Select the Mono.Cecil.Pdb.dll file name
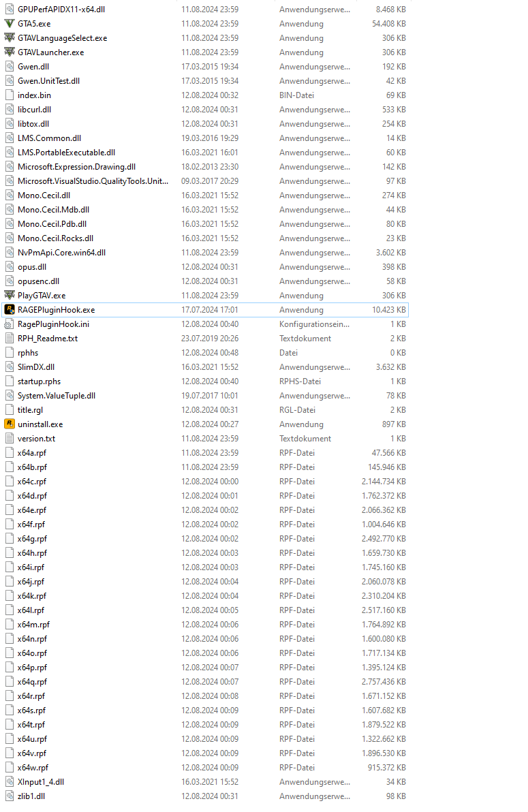The width and height of the screenshot is (528, 812). point(52,224)
